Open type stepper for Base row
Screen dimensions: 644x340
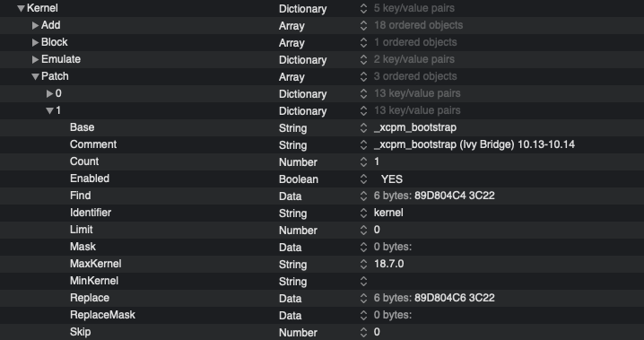coord(363,127)
